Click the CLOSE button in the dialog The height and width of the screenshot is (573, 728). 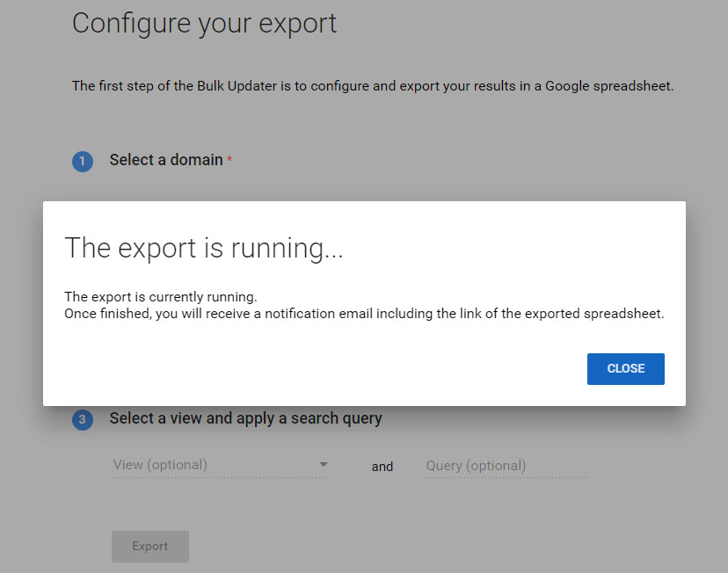(x=625, y=369)
